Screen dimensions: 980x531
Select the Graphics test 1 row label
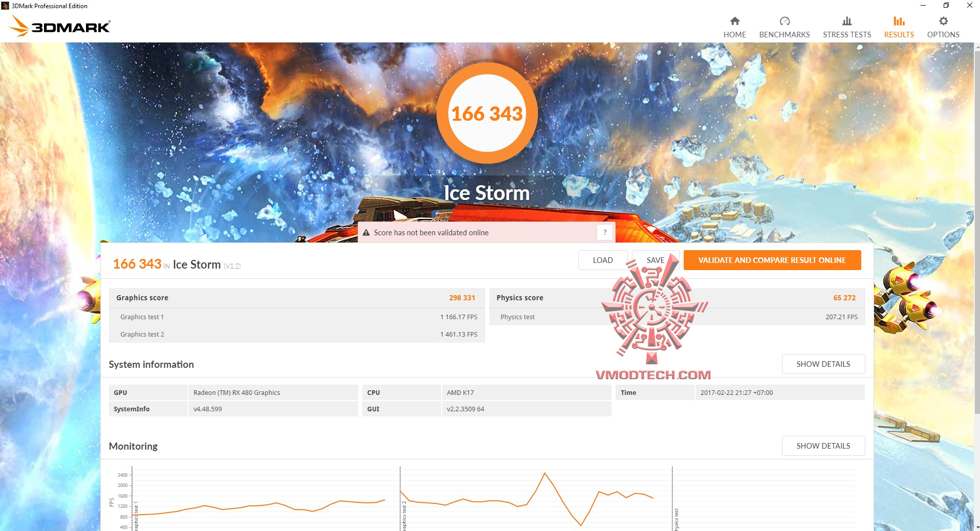click(x=142, y=317)
